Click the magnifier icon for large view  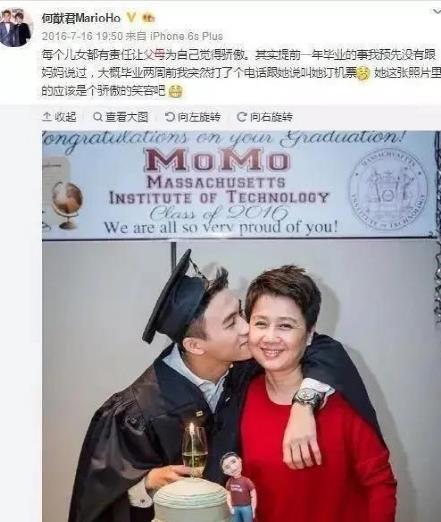point(98,117)
